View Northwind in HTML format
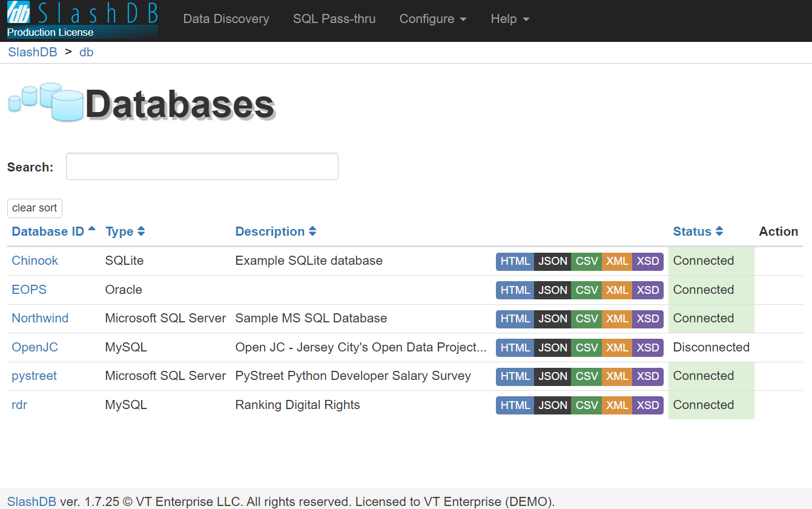Image resolution: width=812 pixels, height=509 pixels. (515, 319)
